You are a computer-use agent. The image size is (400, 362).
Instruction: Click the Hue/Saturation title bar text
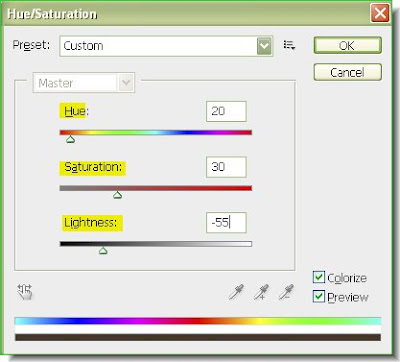52,14
